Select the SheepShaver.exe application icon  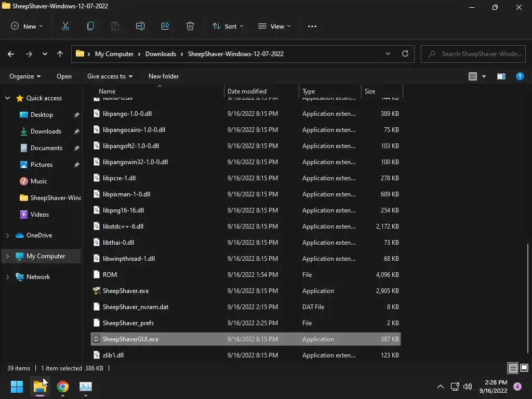[96, 290]
